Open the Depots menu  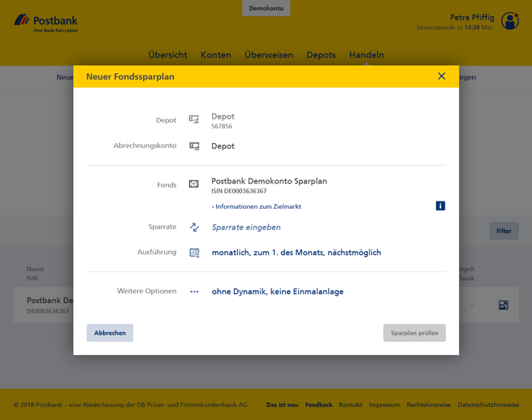pyautogui.click(x=321, y=55)
